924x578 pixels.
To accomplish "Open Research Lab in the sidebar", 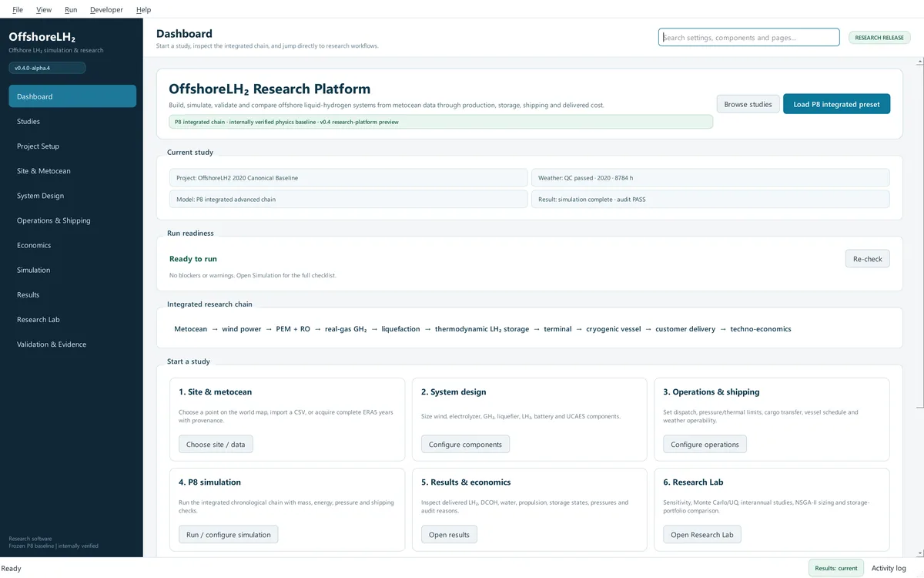I will [72, 319].
